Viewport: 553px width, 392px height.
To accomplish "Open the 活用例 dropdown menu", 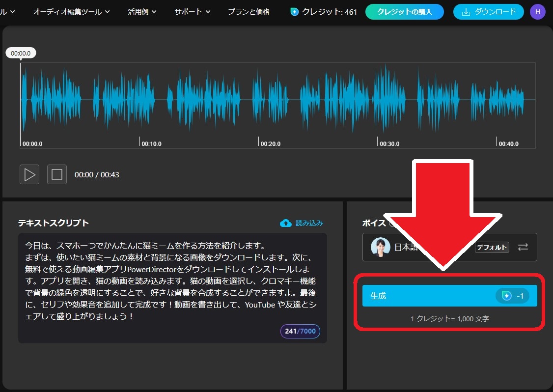I will 142,11.
